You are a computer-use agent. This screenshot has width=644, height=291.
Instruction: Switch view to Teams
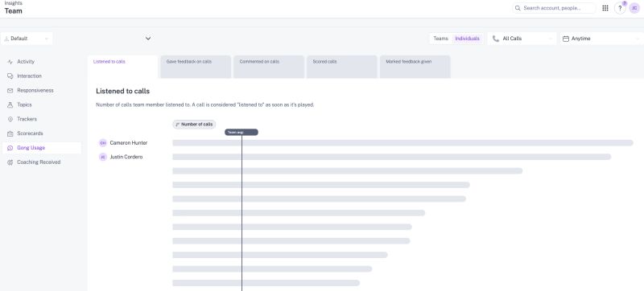click(440, 39)
